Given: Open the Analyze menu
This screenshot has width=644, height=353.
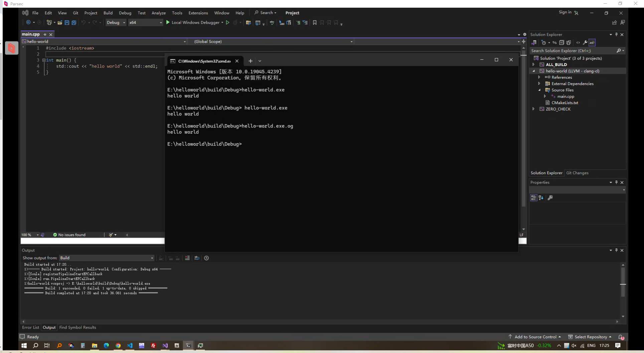Looking at the screenshot, I should (159, 13).
